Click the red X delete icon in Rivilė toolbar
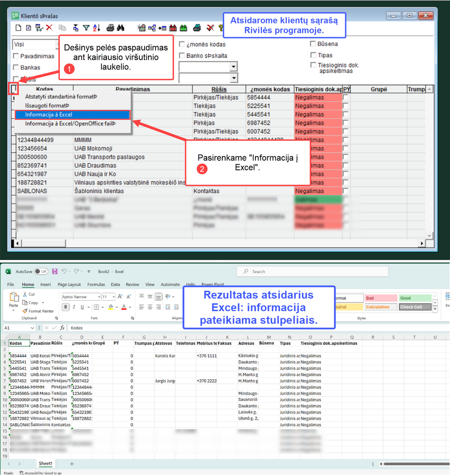 [49, 28]
